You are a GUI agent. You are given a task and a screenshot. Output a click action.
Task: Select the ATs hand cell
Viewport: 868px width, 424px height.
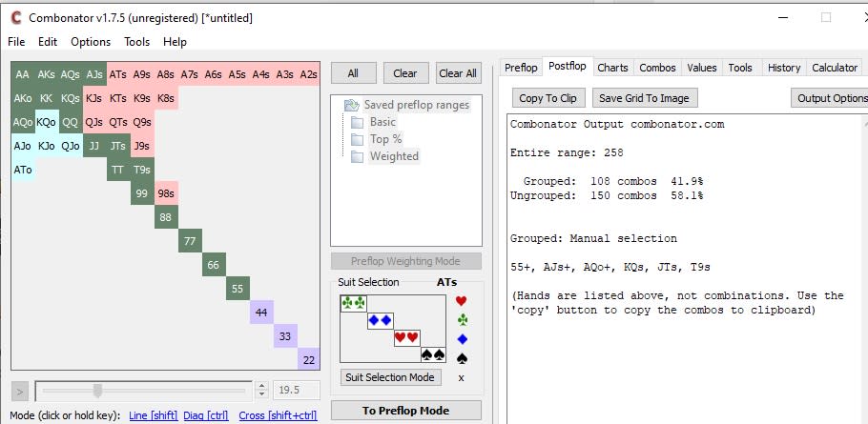(118, 74)
